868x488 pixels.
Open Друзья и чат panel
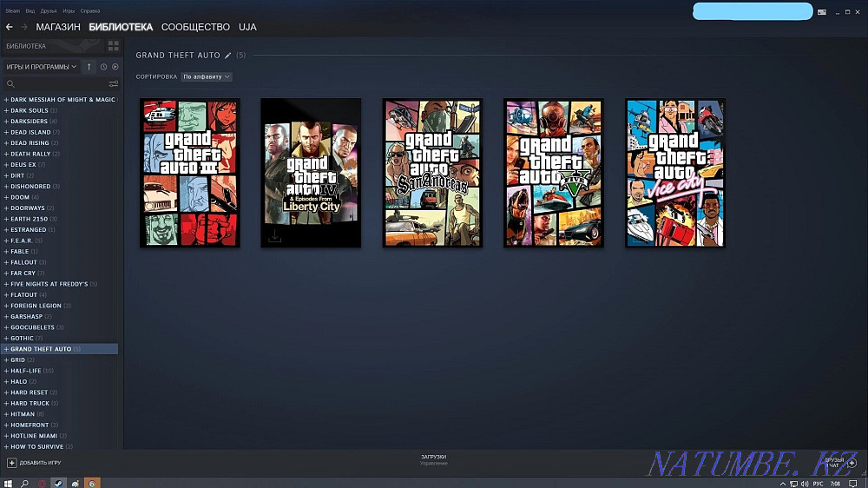(833, 463)
